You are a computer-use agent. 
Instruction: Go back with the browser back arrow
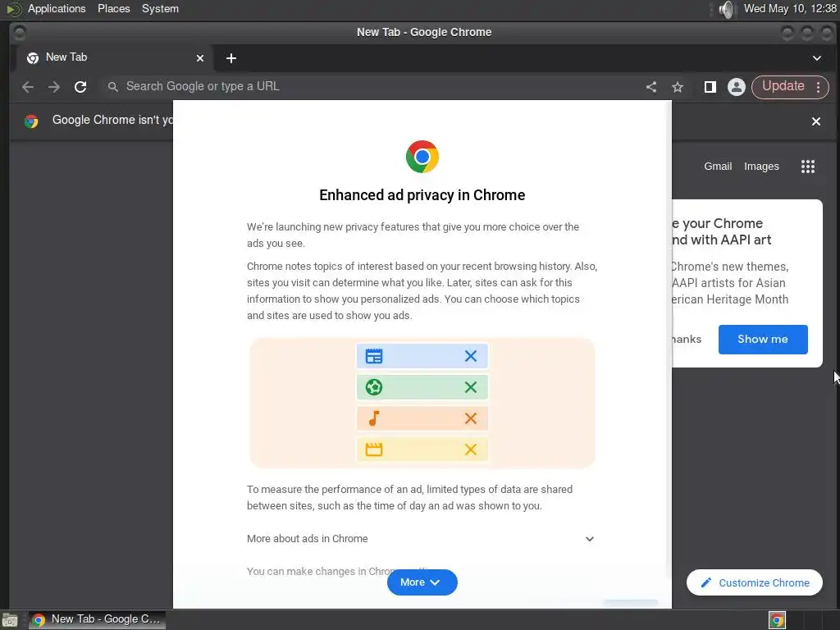point(28,87)
